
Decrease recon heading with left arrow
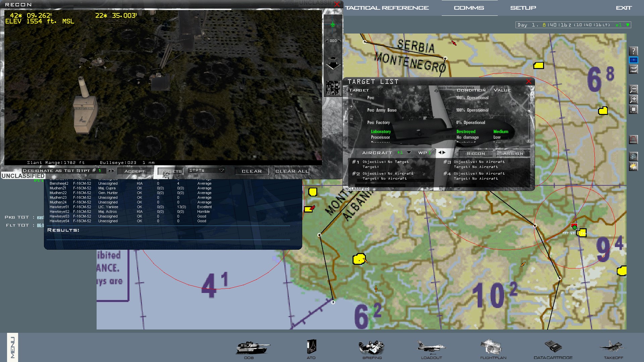pos(327,41)
